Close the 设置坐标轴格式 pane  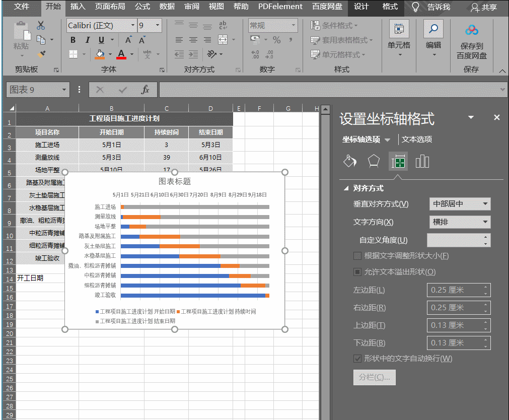point(496,117)
